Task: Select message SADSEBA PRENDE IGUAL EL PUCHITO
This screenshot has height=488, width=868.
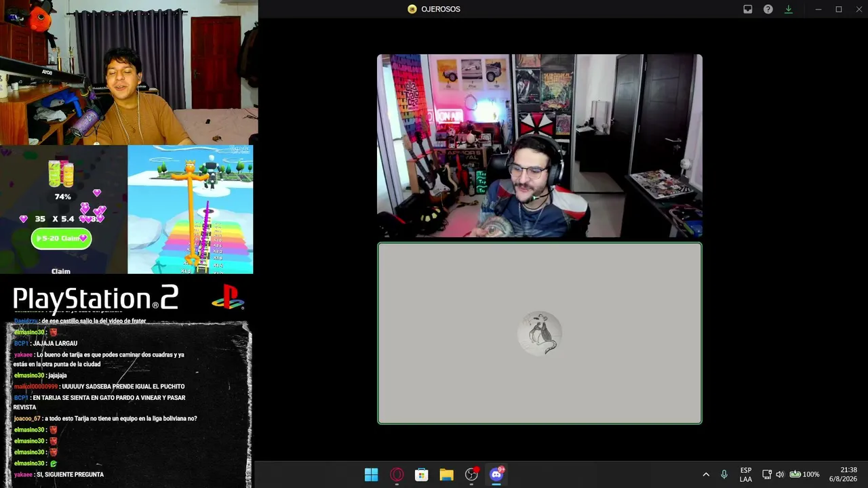Action: pyautogui.click(x=99, y=386)
